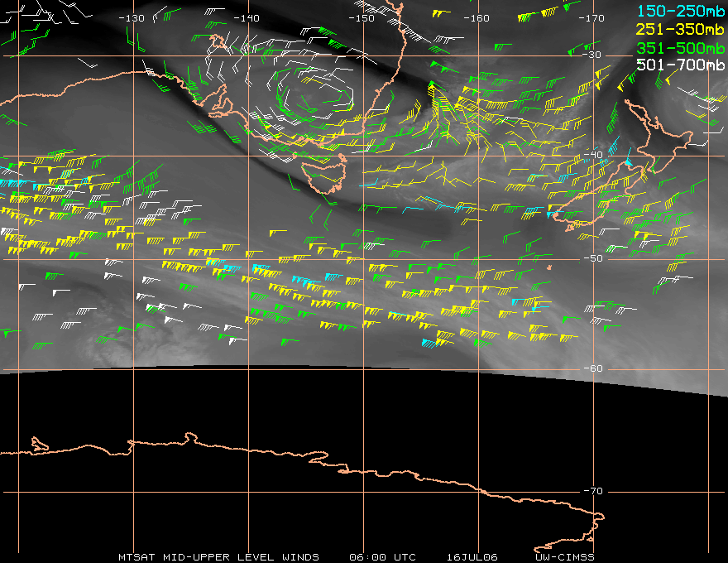728x563 pixels.
Task: Click the MTSAT MID-UPPER LEVEL WINDS title
Action: click(218, 556)
